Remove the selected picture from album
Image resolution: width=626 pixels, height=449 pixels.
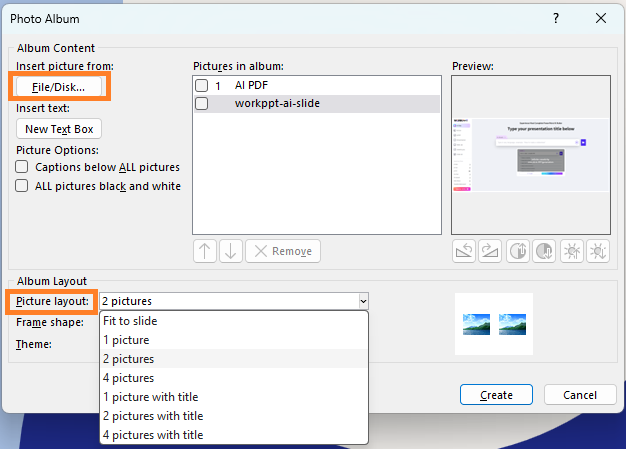pos(283,251)
